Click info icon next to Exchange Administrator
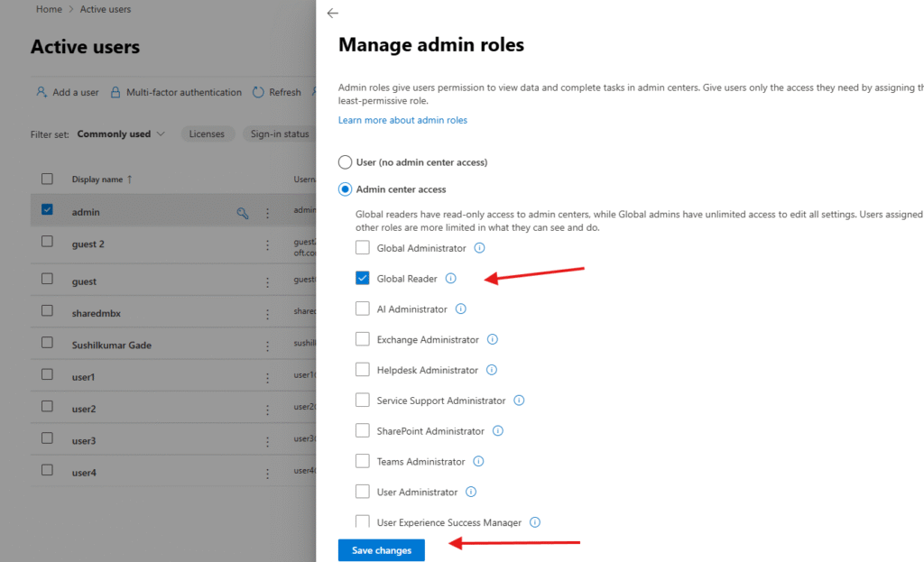This screenshot has width=924, height=562. click(493, 340)
